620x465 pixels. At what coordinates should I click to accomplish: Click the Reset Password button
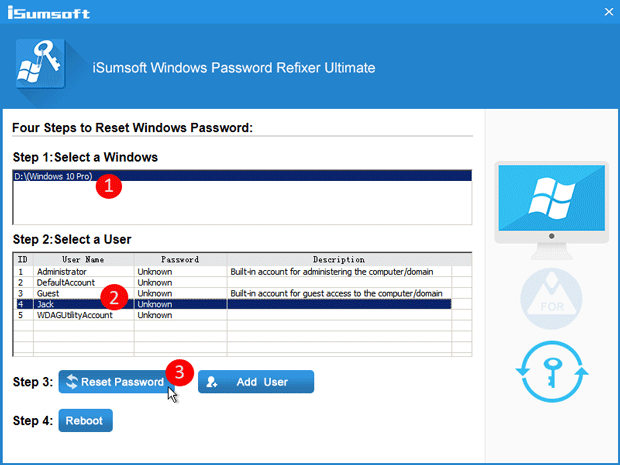pos(115,382)
